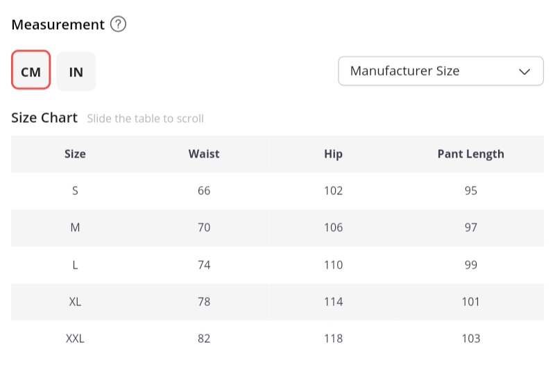Switch measurement units to IN
The height and width of the screenshot is (392, 555).
pos(76,71)
